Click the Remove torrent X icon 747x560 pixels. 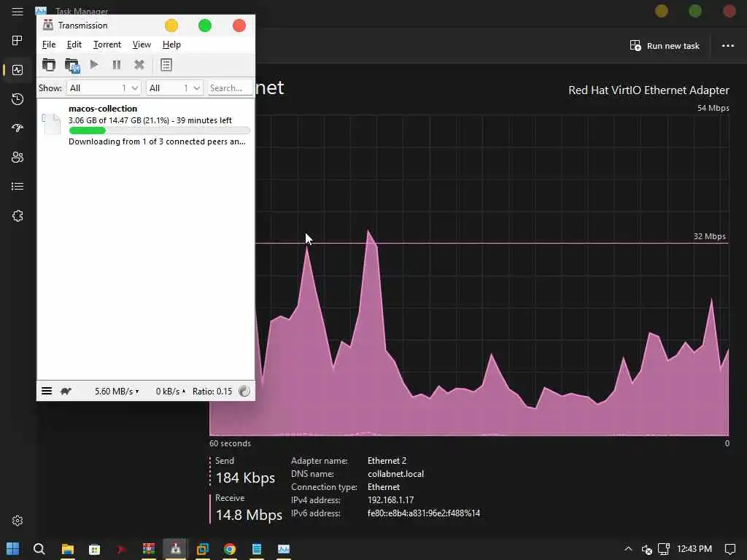139,65
